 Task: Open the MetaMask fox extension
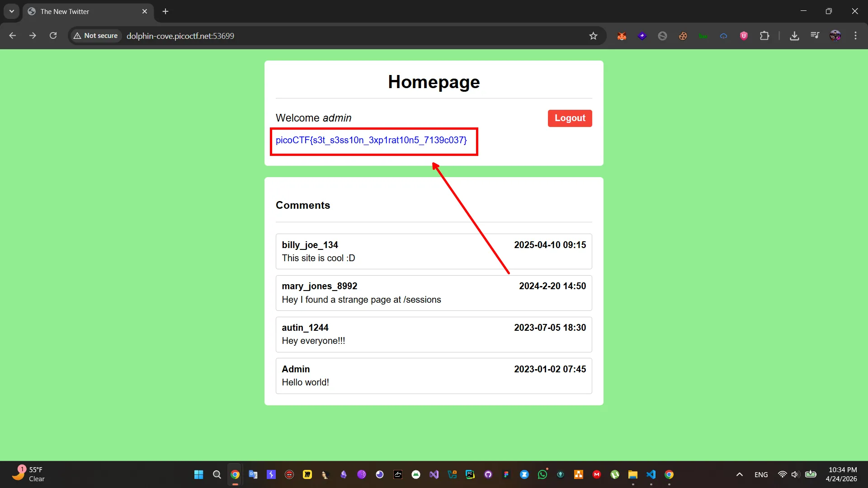pyautogui.click(x=622, y=36)
